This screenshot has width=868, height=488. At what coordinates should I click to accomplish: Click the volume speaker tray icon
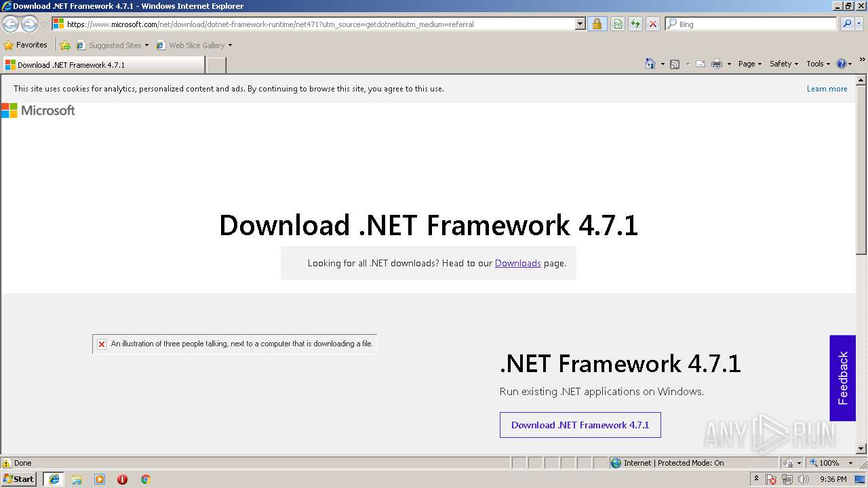803,479
